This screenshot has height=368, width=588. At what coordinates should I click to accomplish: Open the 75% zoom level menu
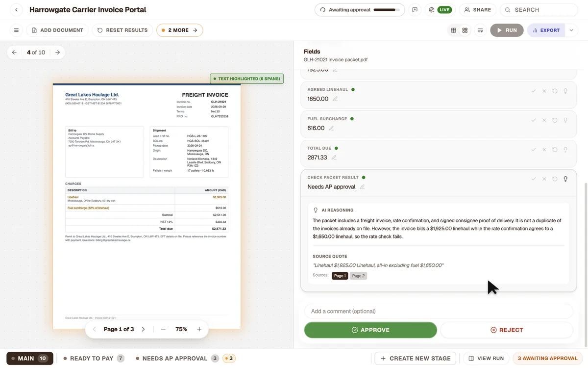click(x=181, y=329)
